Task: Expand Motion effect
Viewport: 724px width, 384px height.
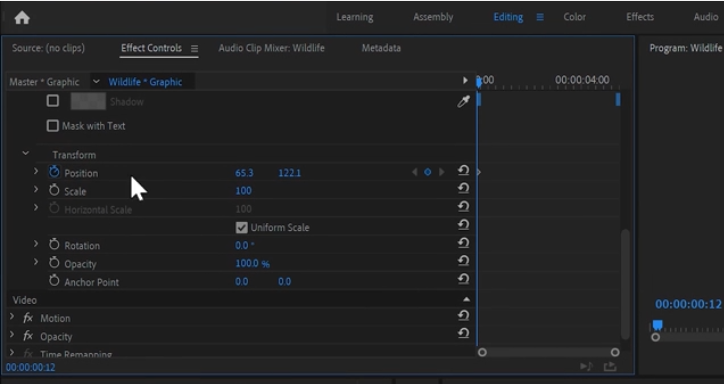Action: pos(12,317)
